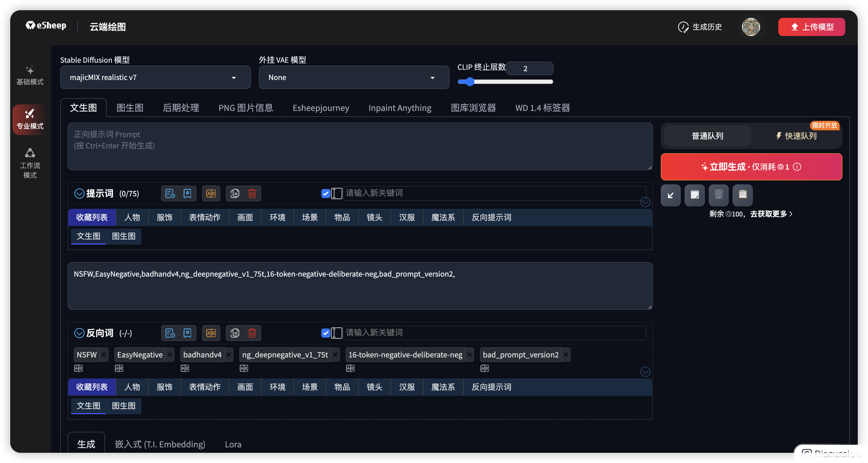Adjust the CLIP 终止层数 slider

(x=470, y=82)
